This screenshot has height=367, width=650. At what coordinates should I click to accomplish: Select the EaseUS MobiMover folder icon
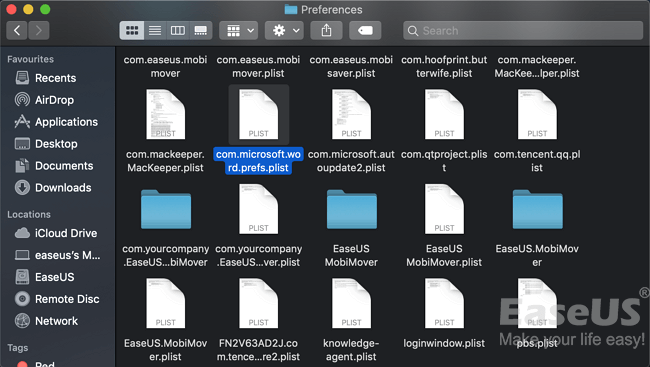352,209
